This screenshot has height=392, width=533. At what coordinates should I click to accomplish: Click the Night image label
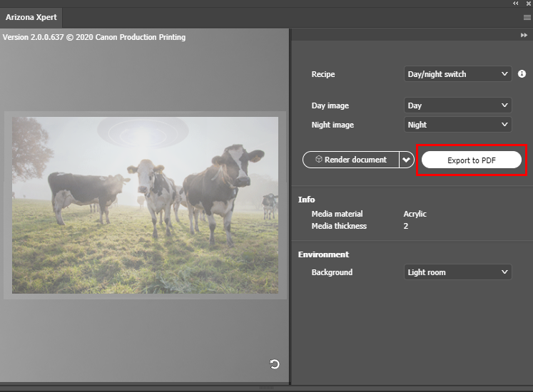tap(333, 125)
